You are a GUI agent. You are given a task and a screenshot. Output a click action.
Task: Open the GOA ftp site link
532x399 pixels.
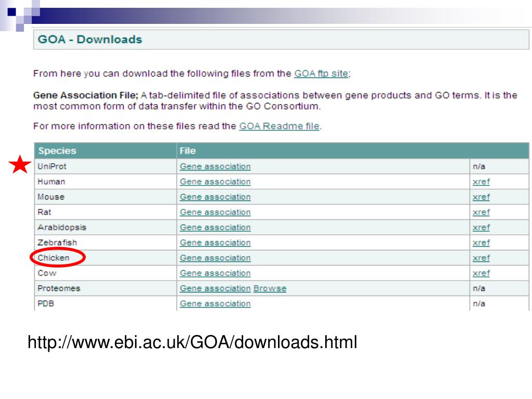click(321, 74)
